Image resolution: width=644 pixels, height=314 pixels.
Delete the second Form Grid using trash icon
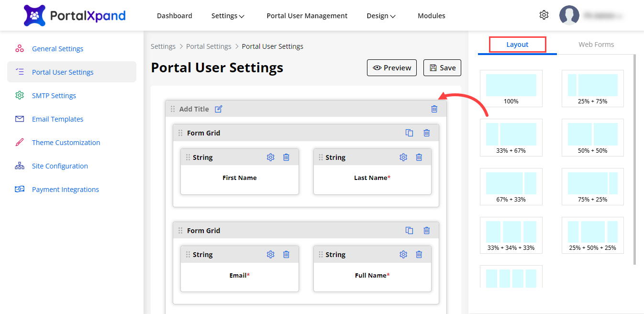click(x=426, y=231)
